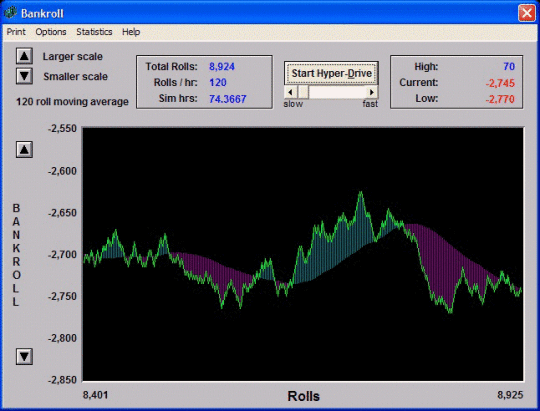Screen dimensions: 540x411
Task: Select the Total Rolls value 8,924
Action: coord(222,66)
